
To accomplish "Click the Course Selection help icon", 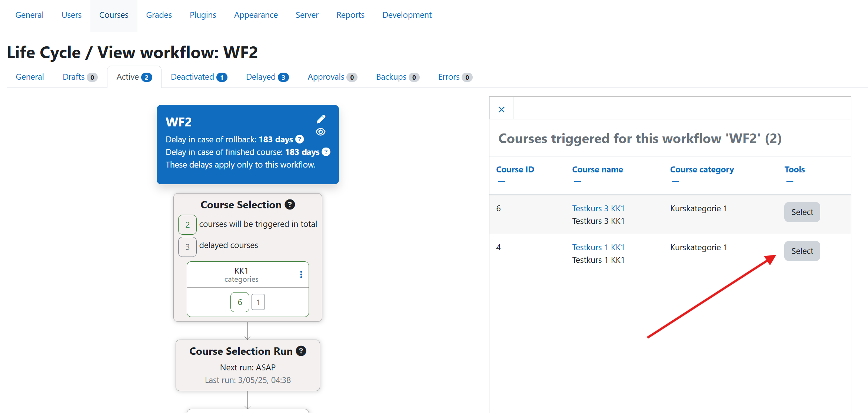I will click(x=290, y=204).
